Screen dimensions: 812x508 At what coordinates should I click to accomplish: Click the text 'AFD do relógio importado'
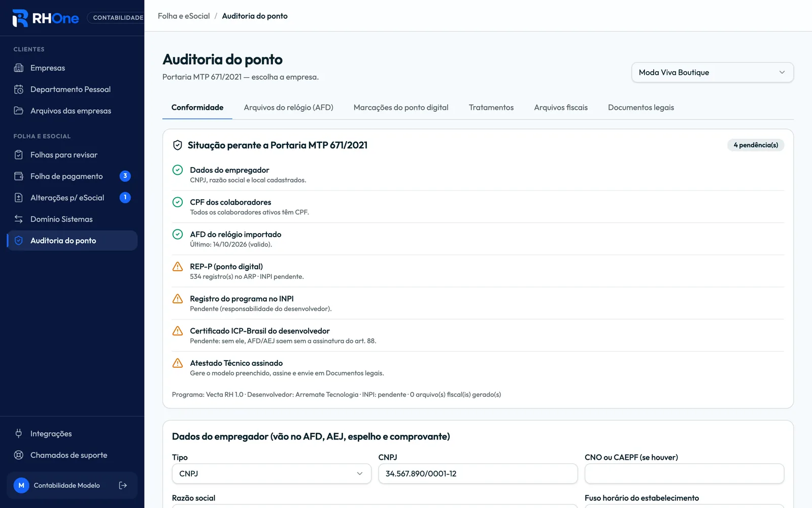pos(235,235)
